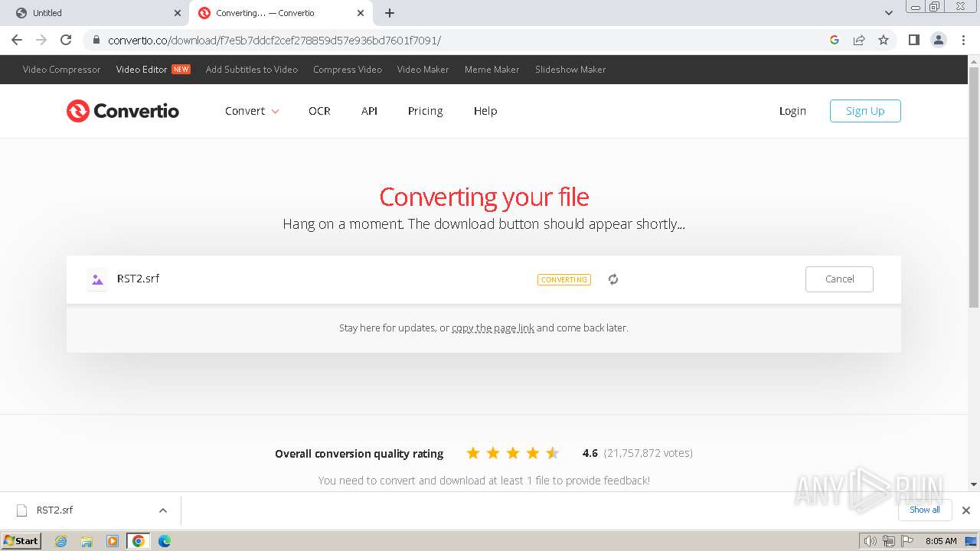The width and height of the screenshot is (980, 551).
Task: Click copy the page link
Action: coord(493,328)
